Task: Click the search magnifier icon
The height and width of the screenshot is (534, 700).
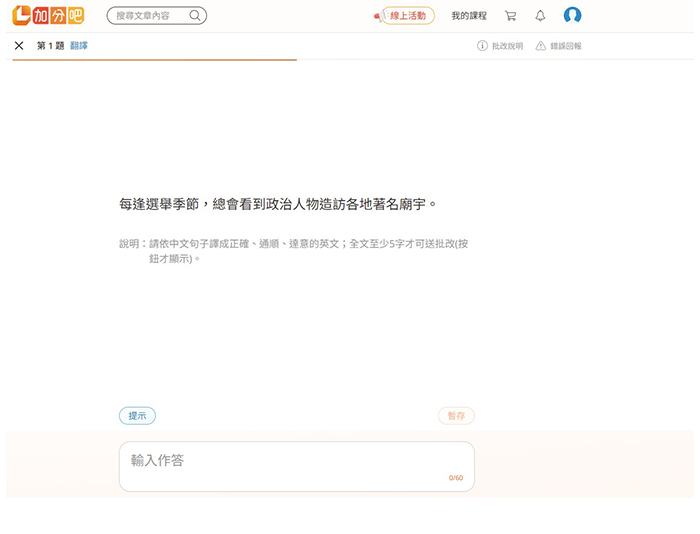Action: tap(195, 16)
